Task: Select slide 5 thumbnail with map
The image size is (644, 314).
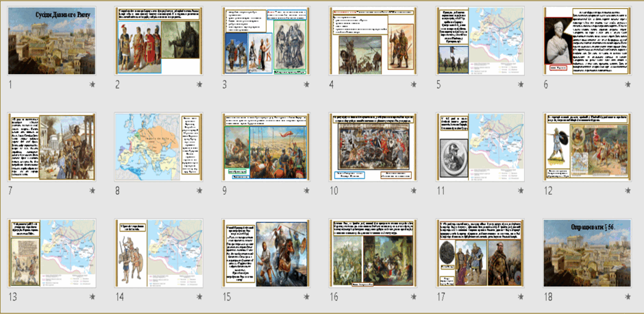Action: [x=480, y=40]
